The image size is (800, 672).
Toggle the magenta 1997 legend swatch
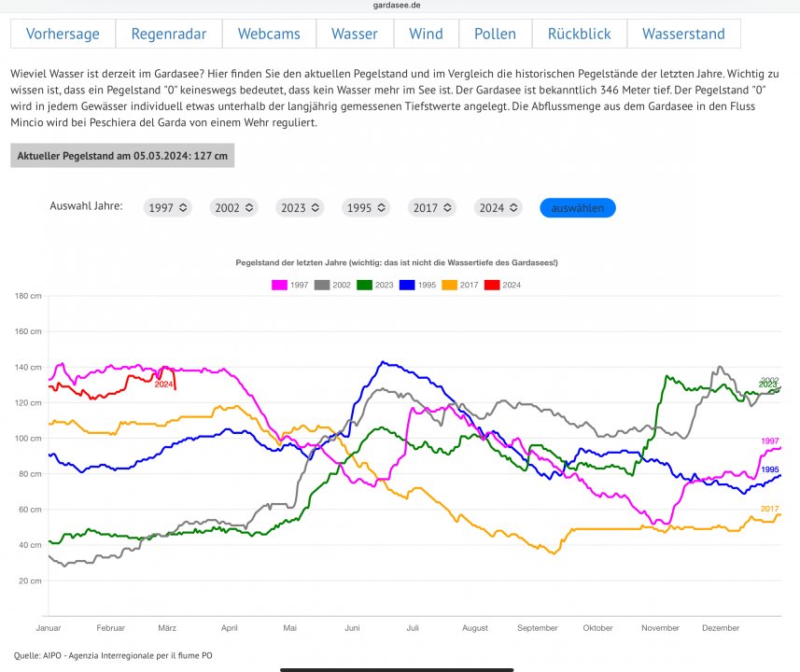(279, 285)
